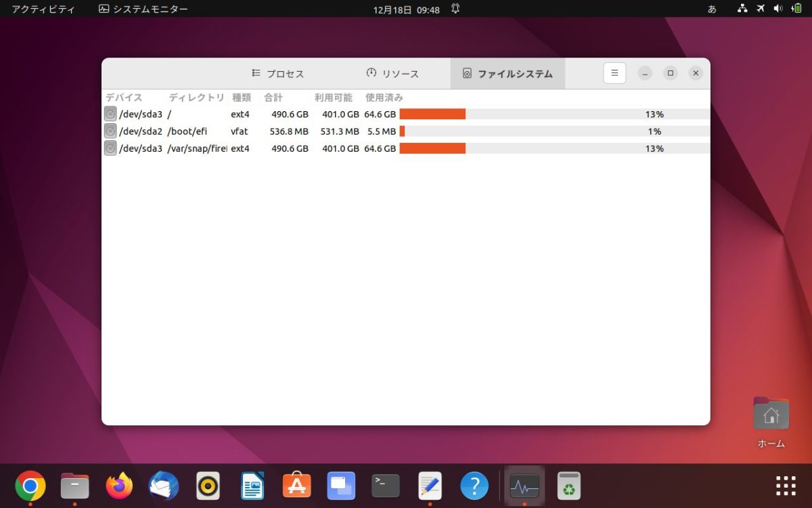Open Thunderbird mail from the dock
Image resolution: width=812 pixels, height=508 pixels.
point(164,486)
